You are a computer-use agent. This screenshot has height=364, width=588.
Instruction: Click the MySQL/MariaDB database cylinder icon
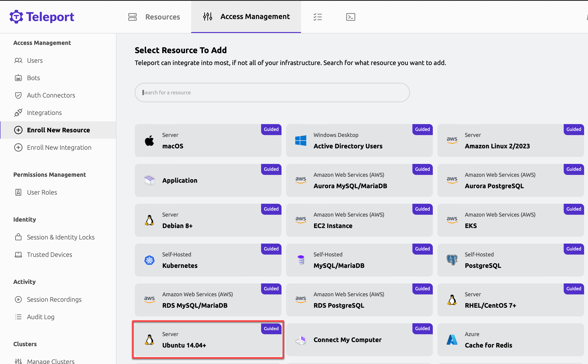[x=301, y=260]
